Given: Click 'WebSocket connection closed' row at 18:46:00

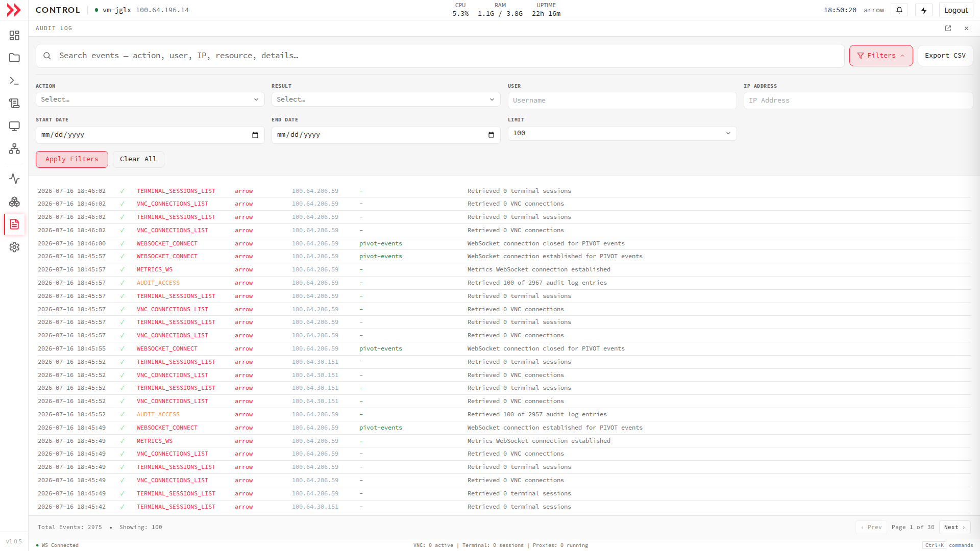Looking at the screenshot, I should [504, 243].
